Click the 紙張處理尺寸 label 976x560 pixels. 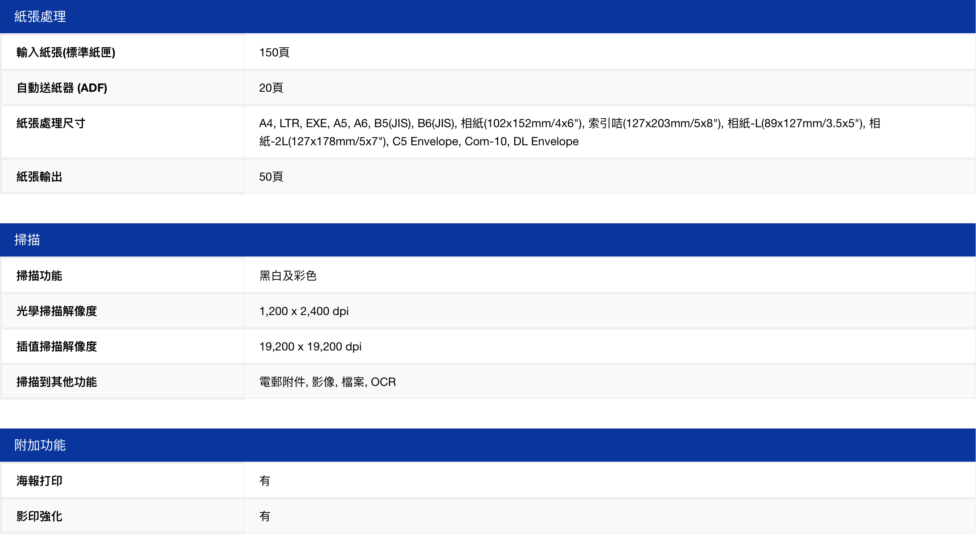pos(50,123)
